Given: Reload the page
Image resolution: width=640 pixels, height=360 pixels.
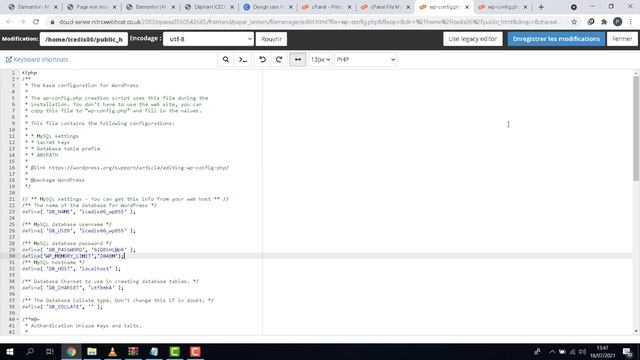Looking at the screenshot, I should (x=36, y=22).
